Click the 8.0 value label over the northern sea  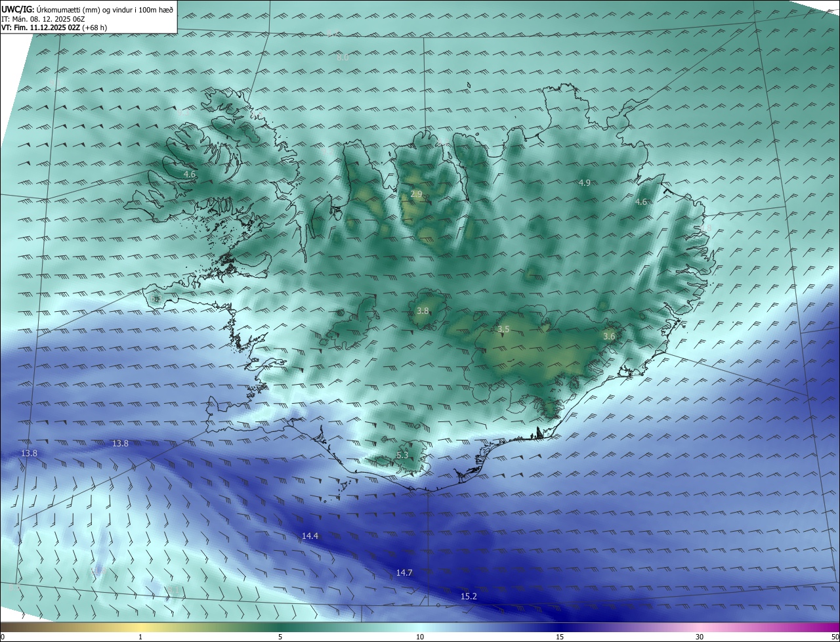[x=343, y=58]
